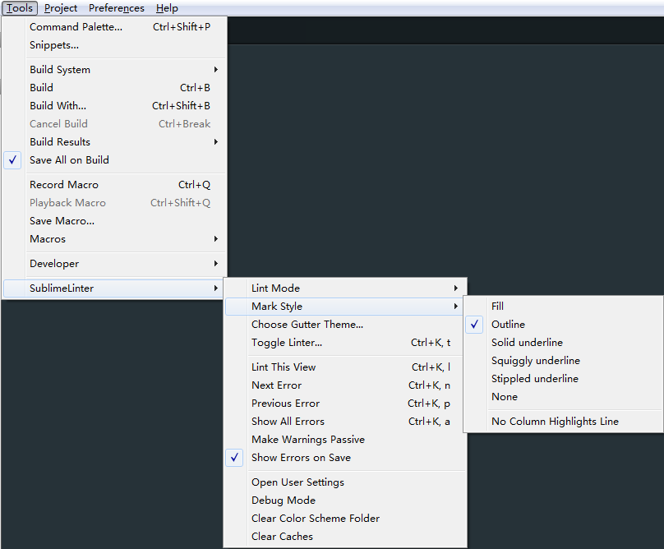Expand the Mark Style submenu
Screen dimensions: 664x549
pos(344,306)
